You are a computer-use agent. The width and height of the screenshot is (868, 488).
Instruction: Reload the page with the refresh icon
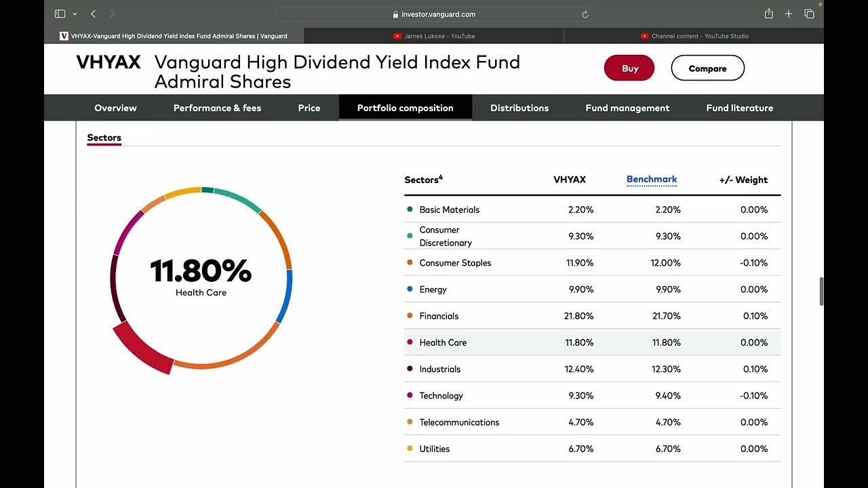[585, 14]
